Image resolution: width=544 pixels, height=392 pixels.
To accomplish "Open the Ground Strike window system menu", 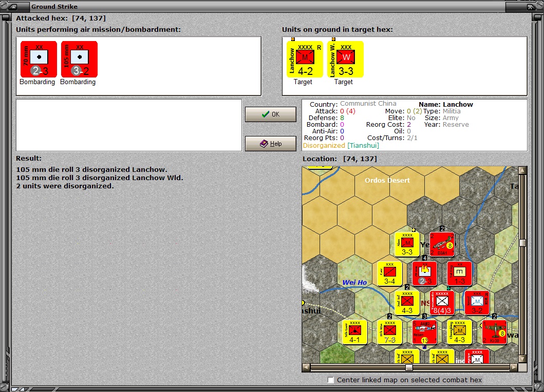I will click(13, 7).
